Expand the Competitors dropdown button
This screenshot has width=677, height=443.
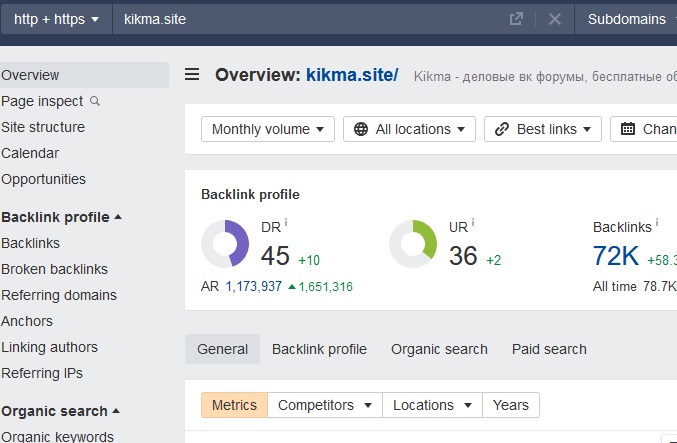pyautogui.click(x=325, y=405)
